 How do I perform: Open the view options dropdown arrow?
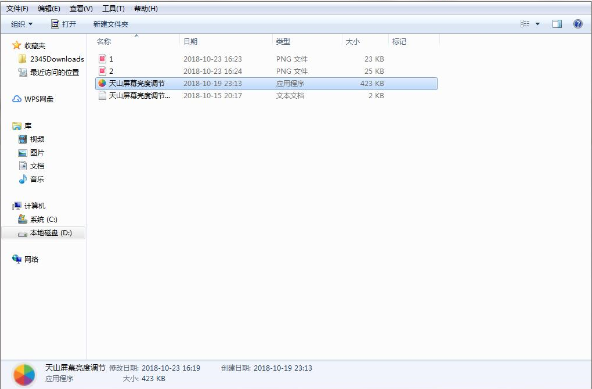click(537, 24)
